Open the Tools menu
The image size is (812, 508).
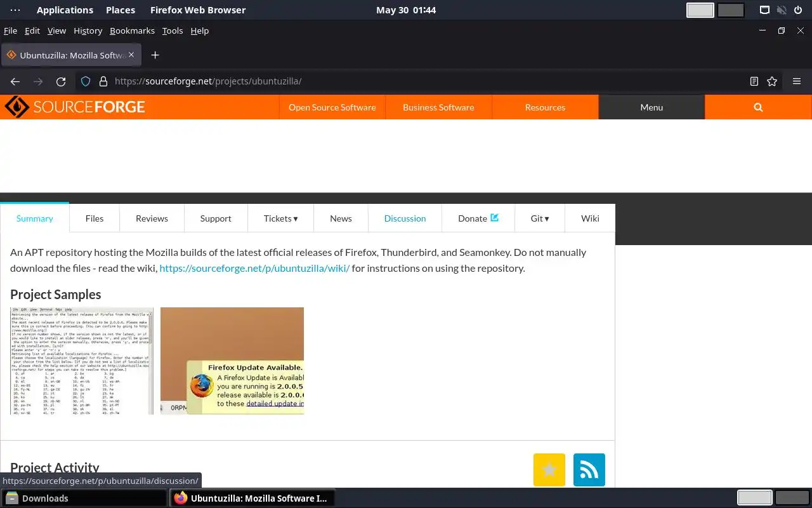(x=173, y=30)
